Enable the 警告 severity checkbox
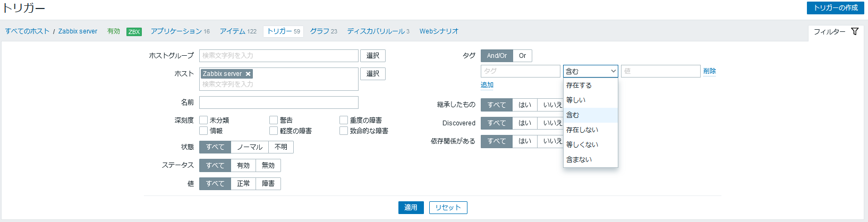 pos(274,121)
